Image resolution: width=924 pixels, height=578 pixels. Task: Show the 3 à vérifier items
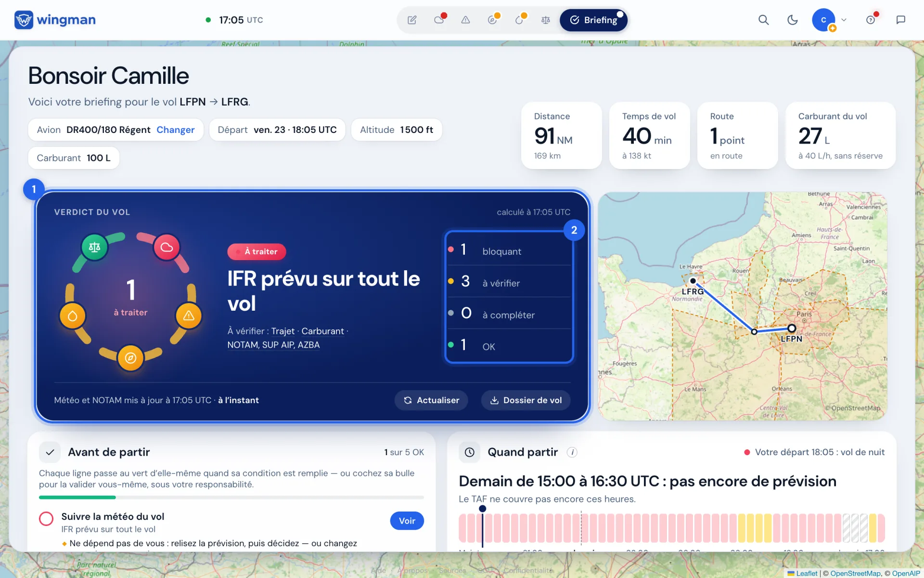[x=509, y=281]
